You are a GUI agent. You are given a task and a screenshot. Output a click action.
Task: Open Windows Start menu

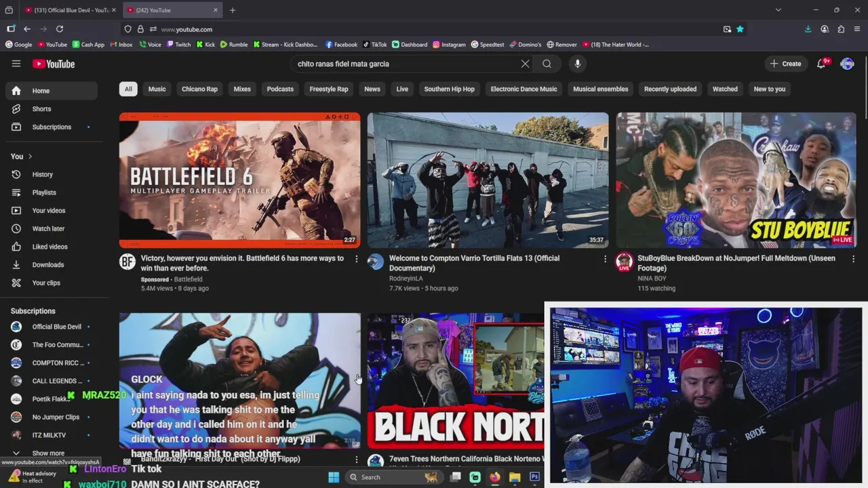coord(334,477)
